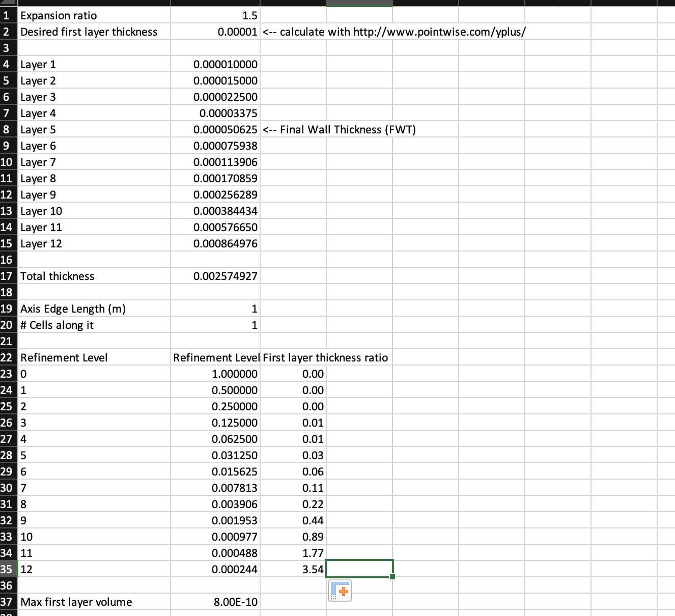
Task: Select the Layer 12 value 0.000864976
Action: [x=215, y=244]
